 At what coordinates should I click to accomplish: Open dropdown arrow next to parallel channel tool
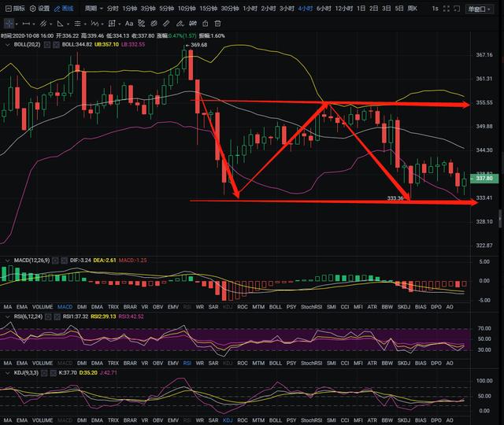pos(50,24)
